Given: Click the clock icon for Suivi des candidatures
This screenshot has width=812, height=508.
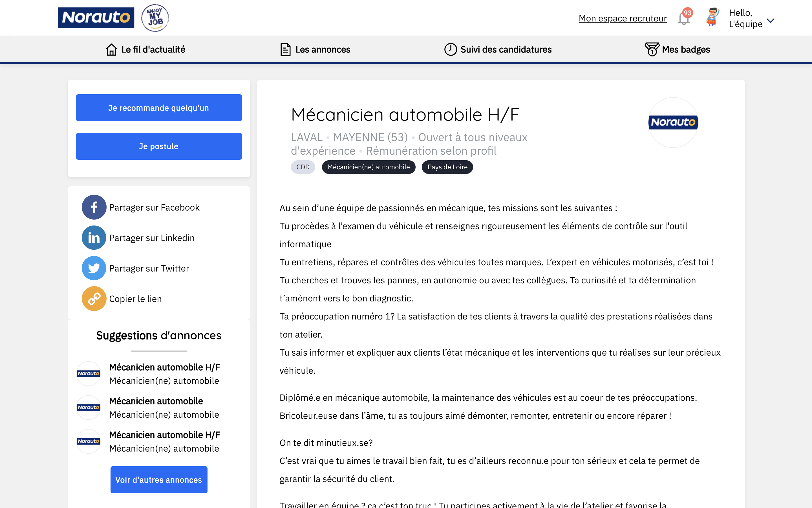Looking at the screenshot, I should click(x=450, y=49).
